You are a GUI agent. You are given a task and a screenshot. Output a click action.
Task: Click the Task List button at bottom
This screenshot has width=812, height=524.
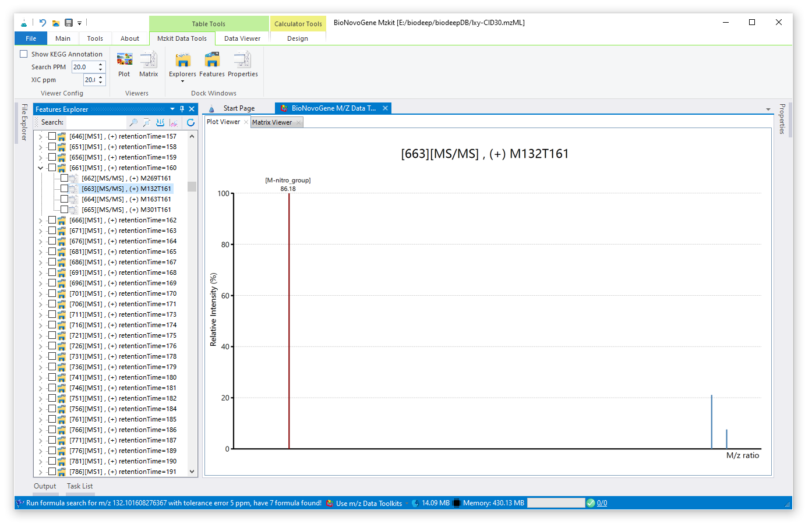click(80, 486)
